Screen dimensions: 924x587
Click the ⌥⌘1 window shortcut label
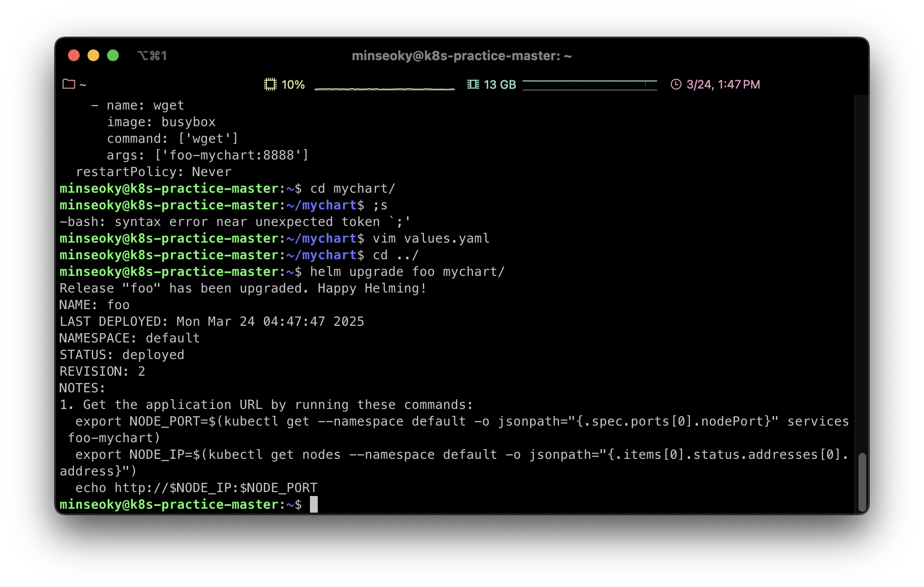coord(152,56)
